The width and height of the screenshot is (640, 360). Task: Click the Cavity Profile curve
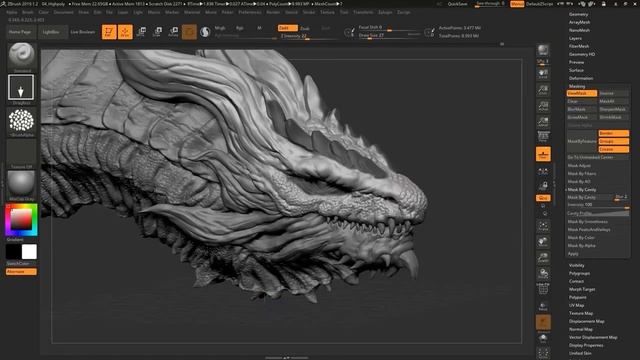[x=598, y=213]
